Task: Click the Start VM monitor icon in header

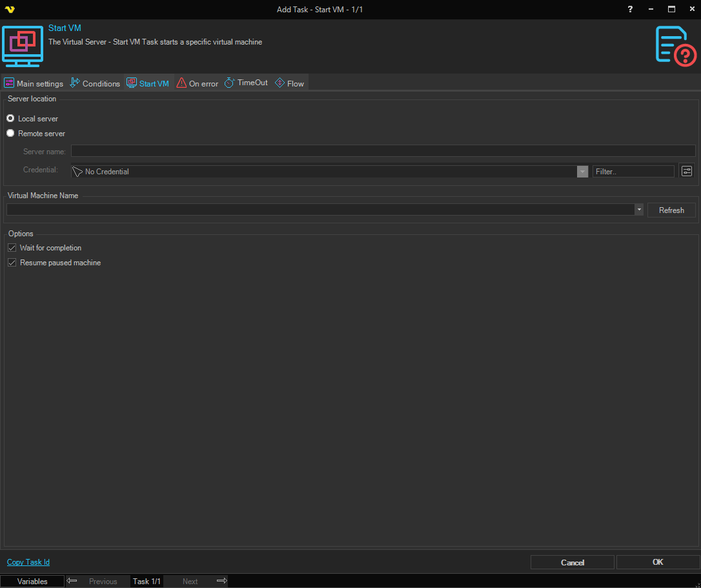Action: [x=23, y=46]
